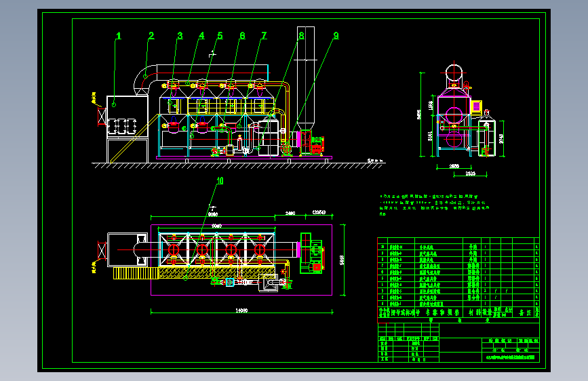Viewport: 588px width, 381px height.
Task: Select the yellow control cabinet in side view
Action: point(476,107)
